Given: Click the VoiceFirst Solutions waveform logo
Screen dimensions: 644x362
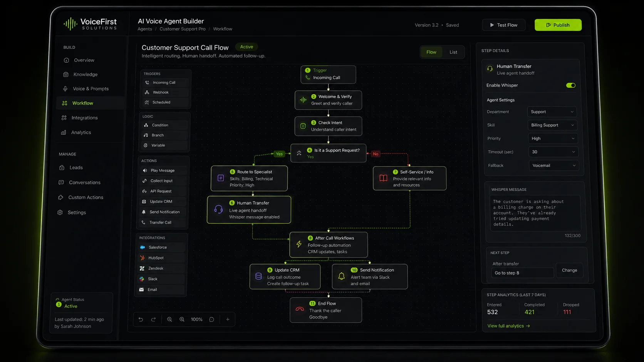Looking at the screenshot, I should [x=70, y=24].
